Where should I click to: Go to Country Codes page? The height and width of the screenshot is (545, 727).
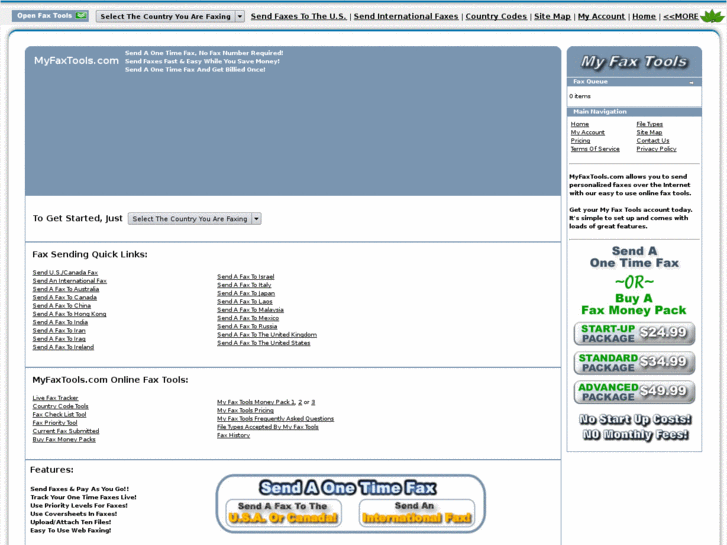496,16
